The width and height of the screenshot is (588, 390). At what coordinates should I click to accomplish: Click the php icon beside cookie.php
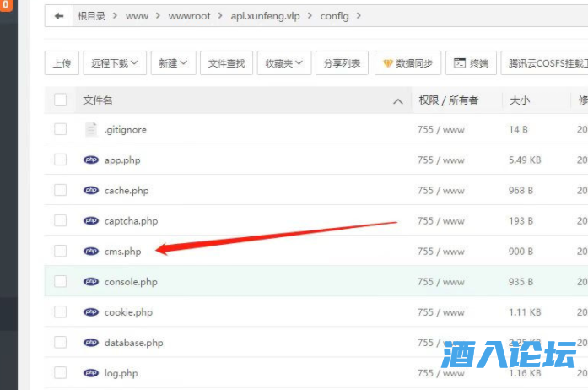[x=91, y=312]
